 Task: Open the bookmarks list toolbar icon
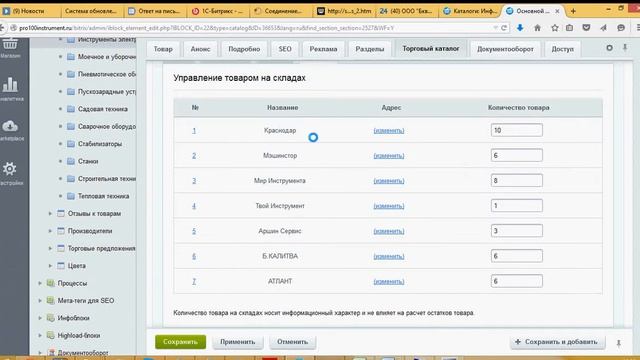pos(569,28)
